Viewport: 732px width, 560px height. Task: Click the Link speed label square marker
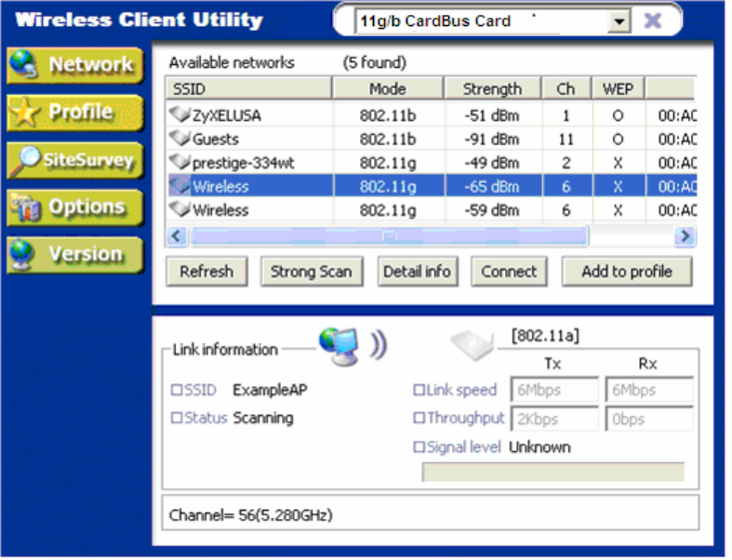(419, 390)
